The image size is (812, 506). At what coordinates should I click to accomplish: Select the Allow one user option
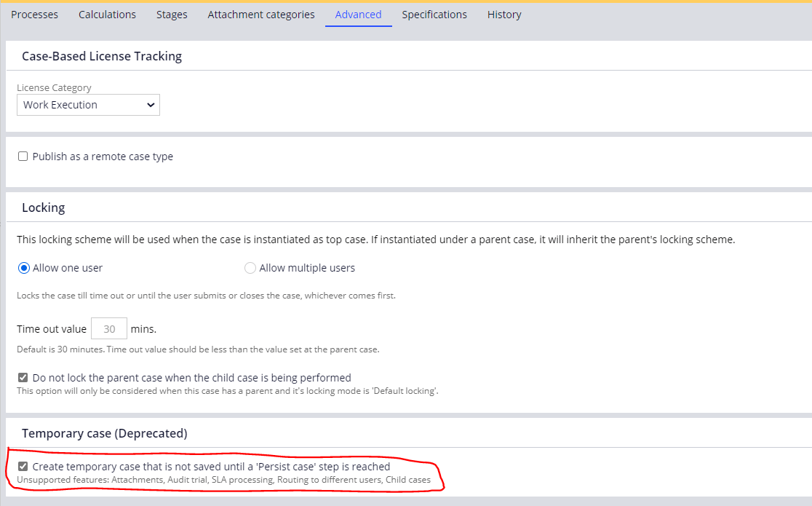pyautogui.click(x=23, y=267)
